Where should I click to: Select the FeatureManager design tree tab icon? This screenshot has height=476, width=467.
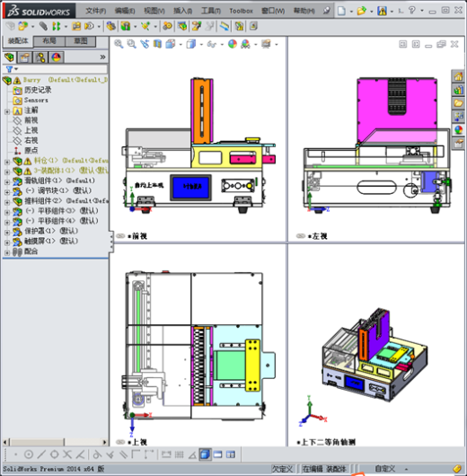pos(9,57)
